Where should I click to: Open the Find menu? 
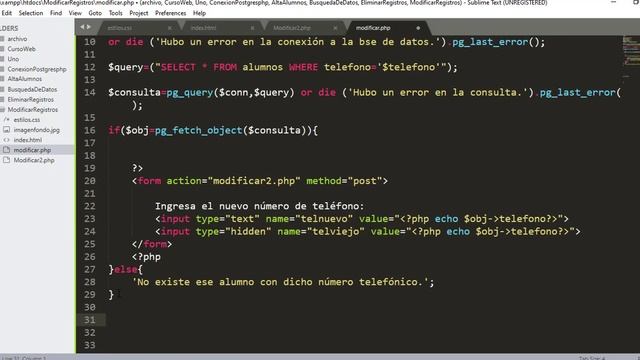pos(56,13)
